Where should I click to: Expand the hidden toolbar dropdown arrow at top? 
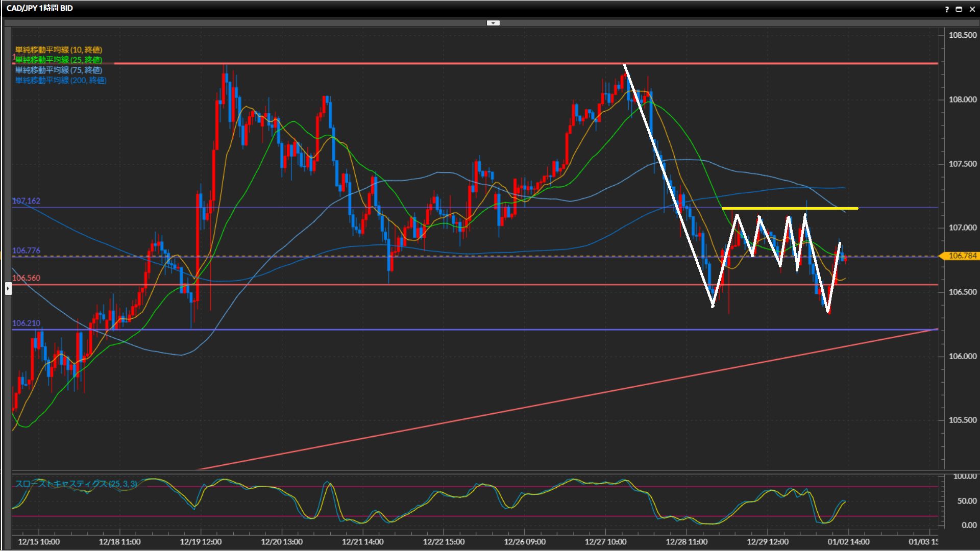click(x=493, y=23)
